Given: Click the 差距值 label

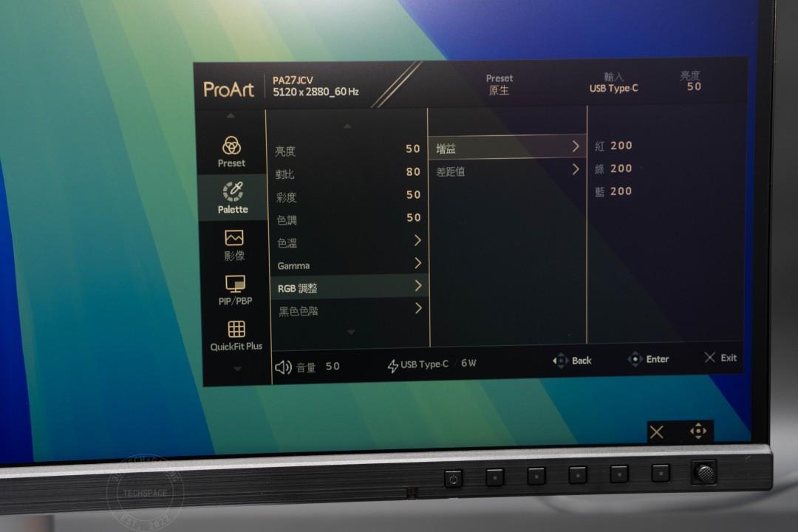Looking at the screenshot, I should (451, 172).
